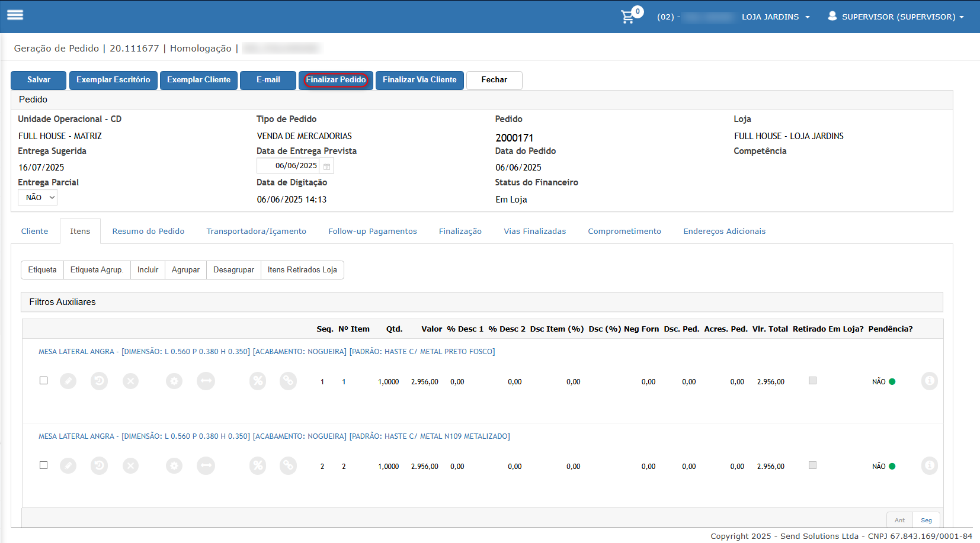This screenshot has width=980, height=543.
Task: Click the Incluir button
Action: click(x=148, y=270)
